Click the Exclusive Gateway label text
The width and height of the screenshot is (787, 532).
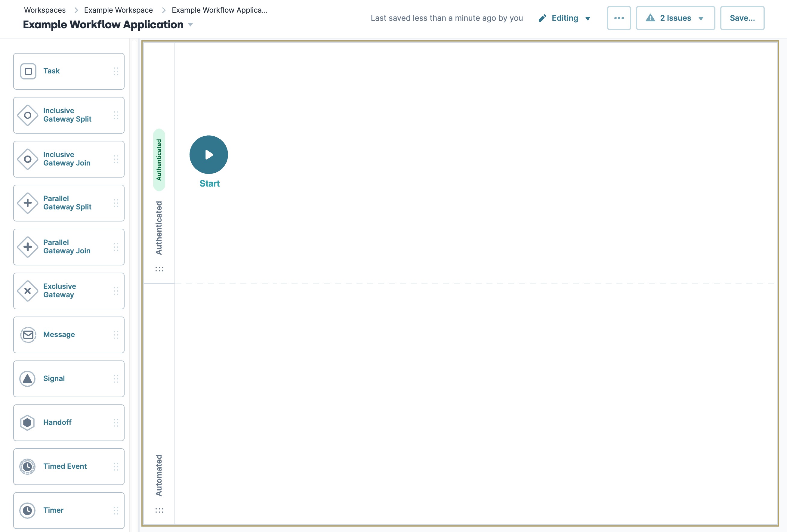[60, 291]
